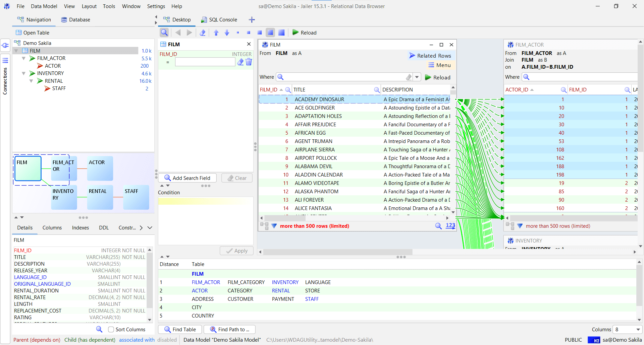
Task: Collapse the INVENTORY tree node
Action: coord(23,73)
